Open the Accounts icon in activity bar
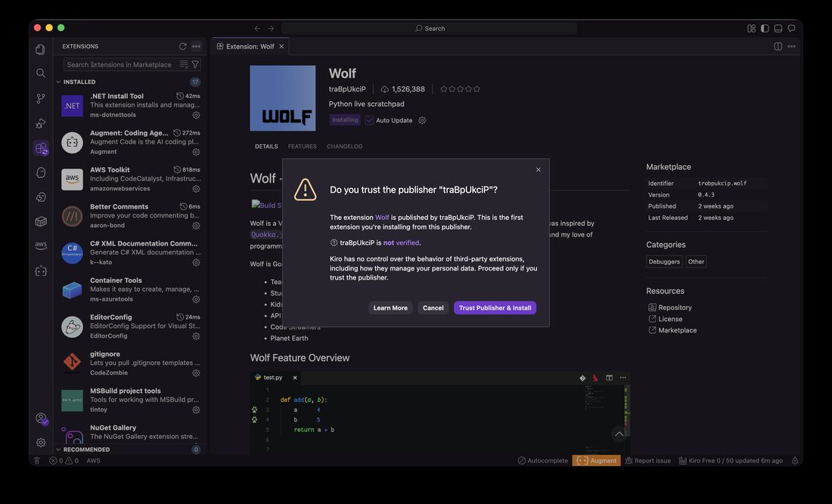 click(x=41, y=419)
